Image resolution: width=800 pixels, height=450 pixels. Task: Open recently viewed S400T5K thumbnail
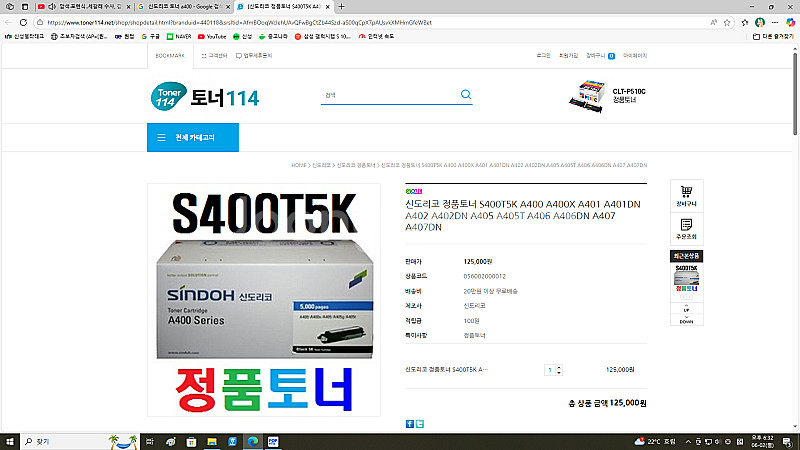[686, 279]
